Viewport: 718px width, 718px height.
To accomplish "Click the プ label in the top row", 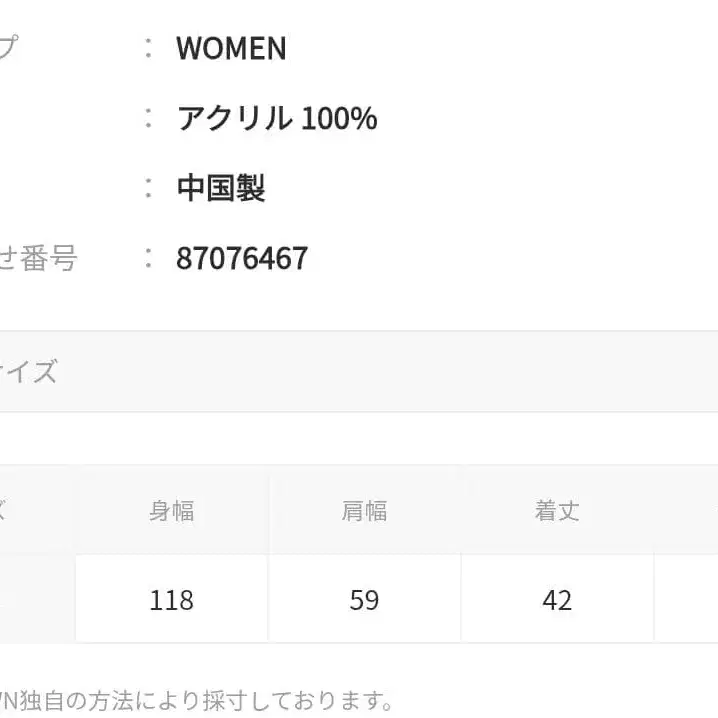I will (x=8, y=48).
